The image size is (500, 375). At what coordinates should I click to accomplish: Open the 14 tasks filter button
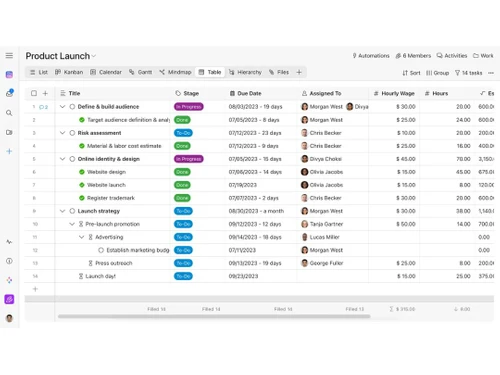469,73
